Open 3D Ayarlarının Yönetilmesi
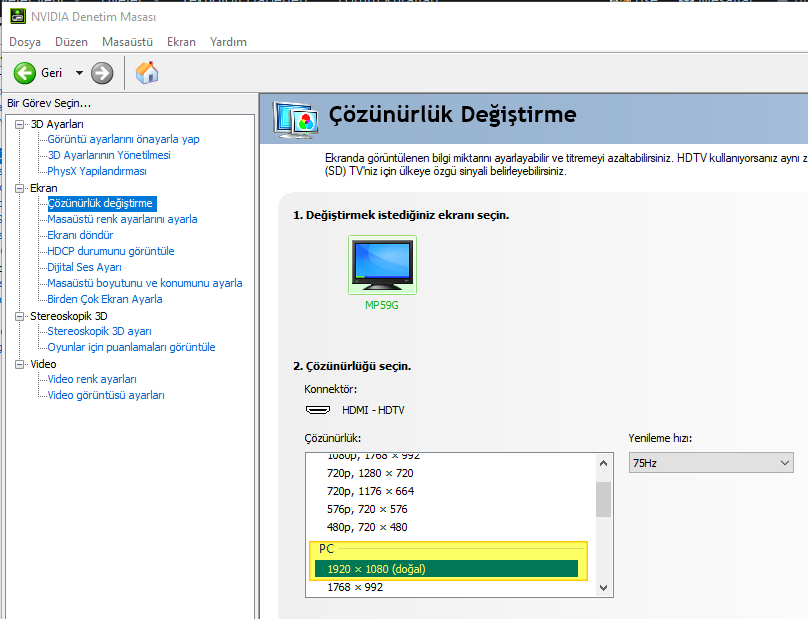The width and height of the screenshot is (808, 619). [x=109, y=155]
